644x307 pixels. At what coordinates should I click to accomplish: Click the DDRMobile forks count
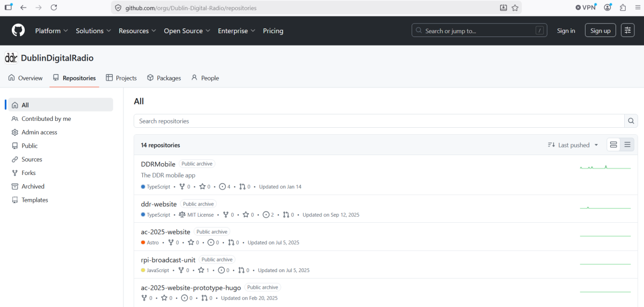(185, 187)
